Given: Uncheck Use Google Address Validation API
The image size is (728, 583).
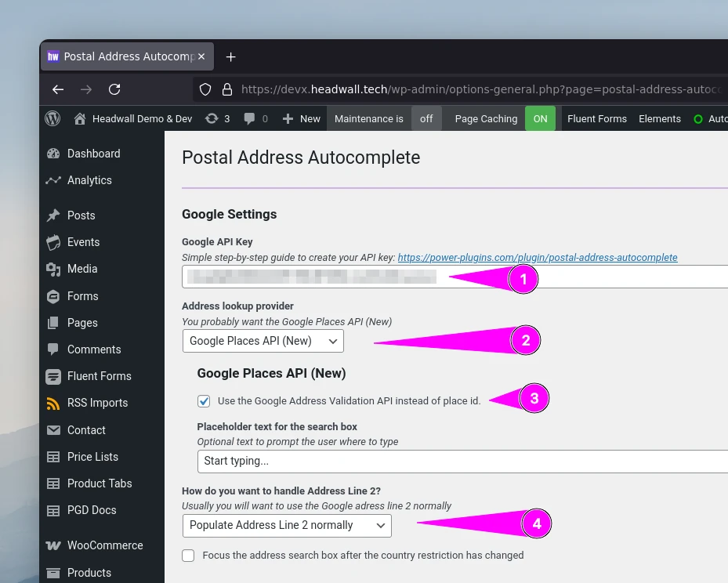Looking at the screenshot, I should click(204, 401).
